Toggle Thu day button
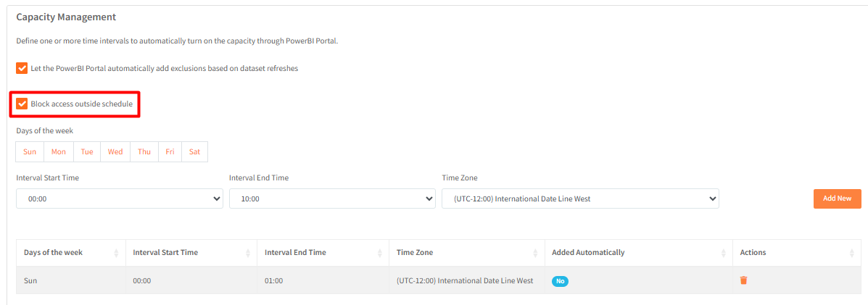 [144, 151]
